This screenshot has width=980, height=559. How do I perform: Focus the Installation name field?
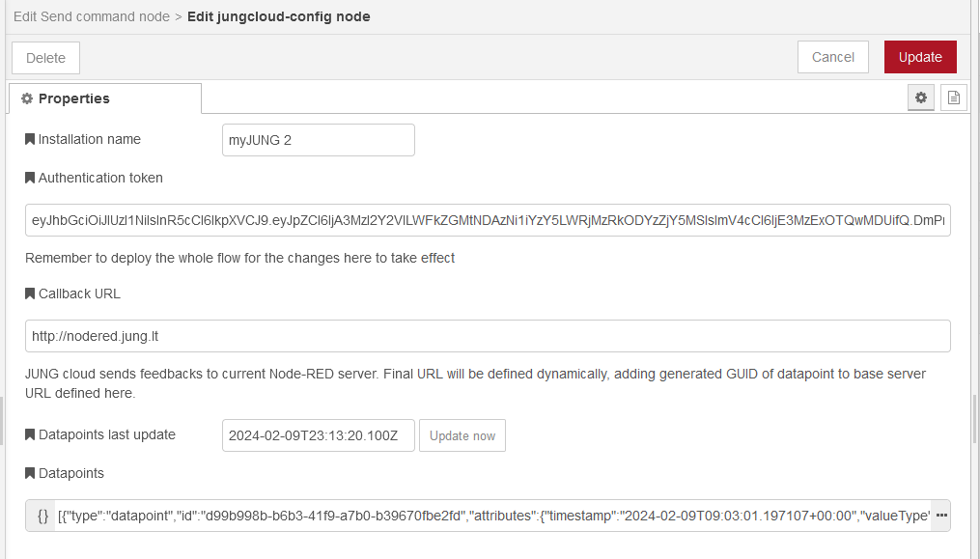(318, 140)
